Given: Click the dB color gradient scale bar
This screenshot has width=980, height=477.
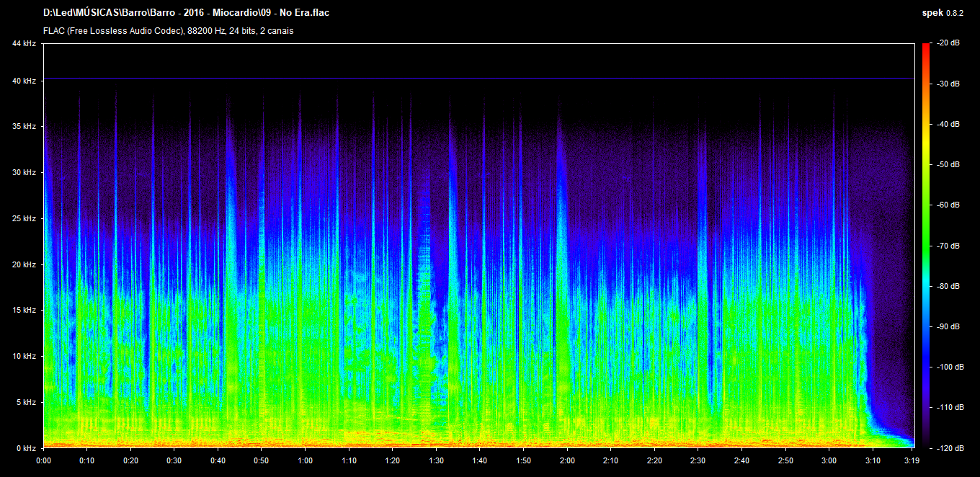Looking at the screenshot, I should point(926,246).
